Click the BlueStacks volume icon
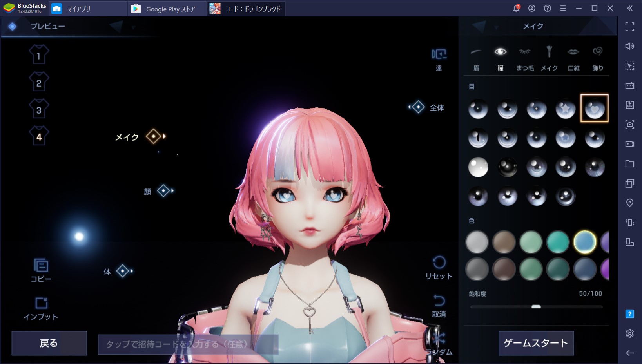The image size is (642, 364). (630, 46)
